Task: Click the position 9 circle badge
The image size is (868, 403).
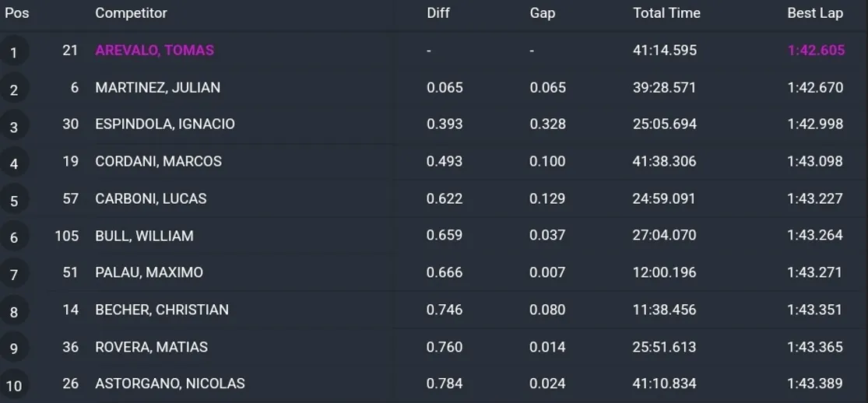Action: [13, 349]
